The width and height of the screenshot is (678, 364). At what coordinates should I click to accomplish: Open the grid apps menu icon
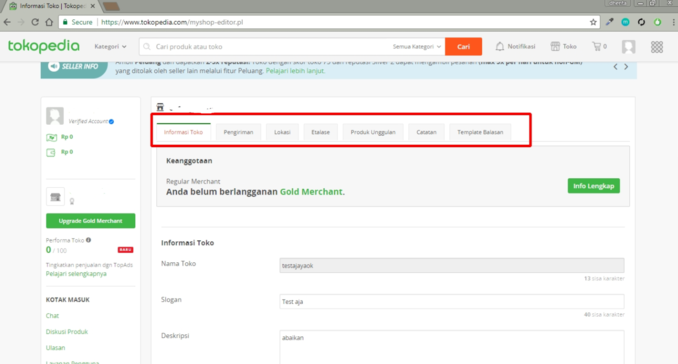[657, 47]
